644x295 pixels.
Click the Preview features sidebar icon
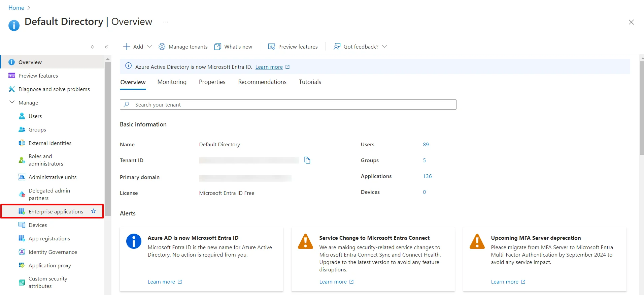pos(11,76)
